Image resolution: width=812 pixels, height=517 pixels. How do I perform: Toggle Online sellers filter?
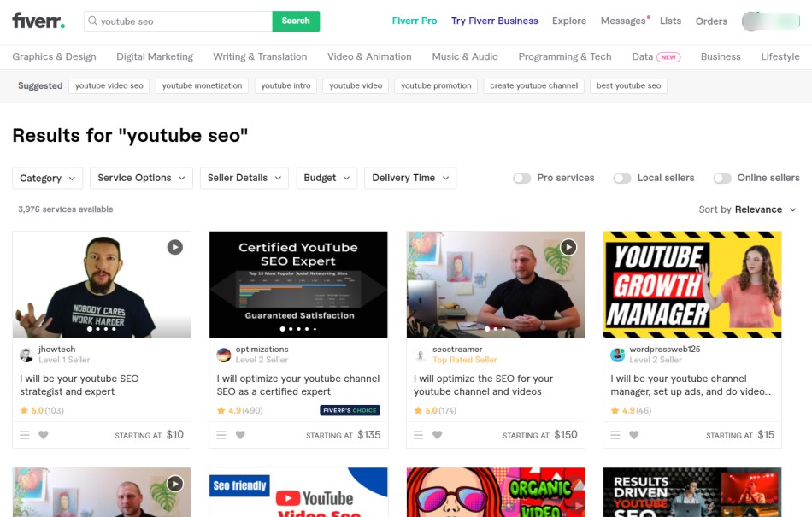(x=722, y=179)
